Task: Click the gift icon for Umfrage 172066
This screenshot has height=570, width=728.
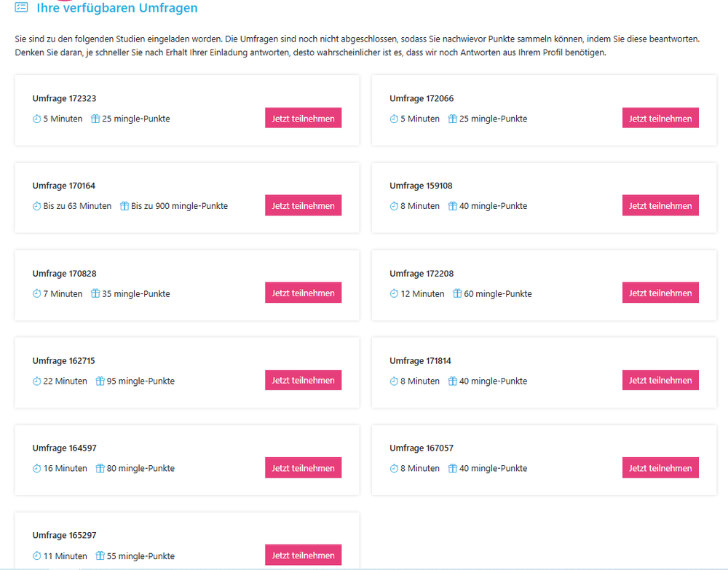Action: (452, 119)
